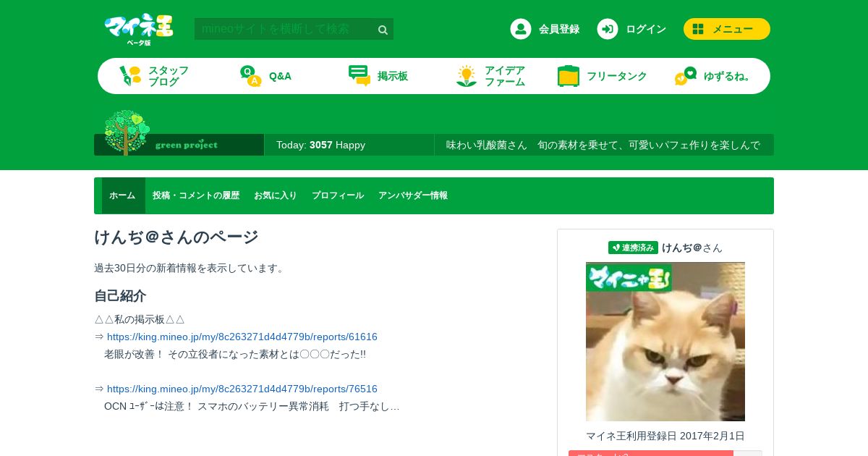Open the お気に入り tab
The image size is (868, 456).
[276, 195]
